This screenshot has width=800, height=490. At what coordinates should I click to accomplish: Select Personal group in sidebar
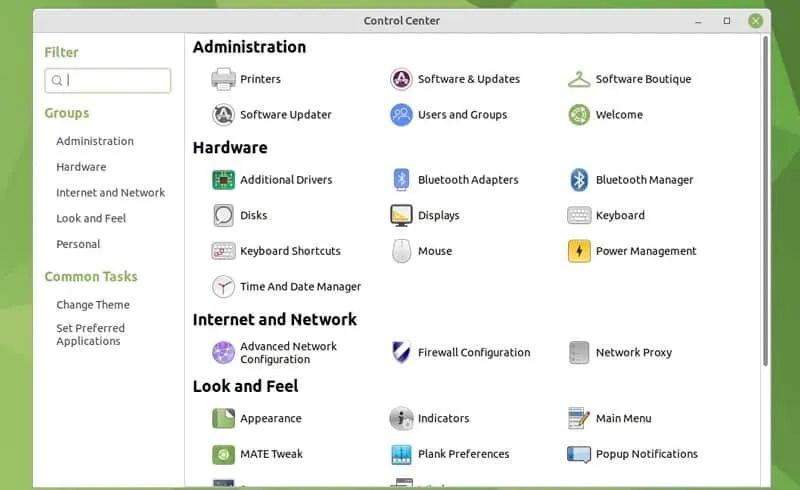(x=78, y=244)
